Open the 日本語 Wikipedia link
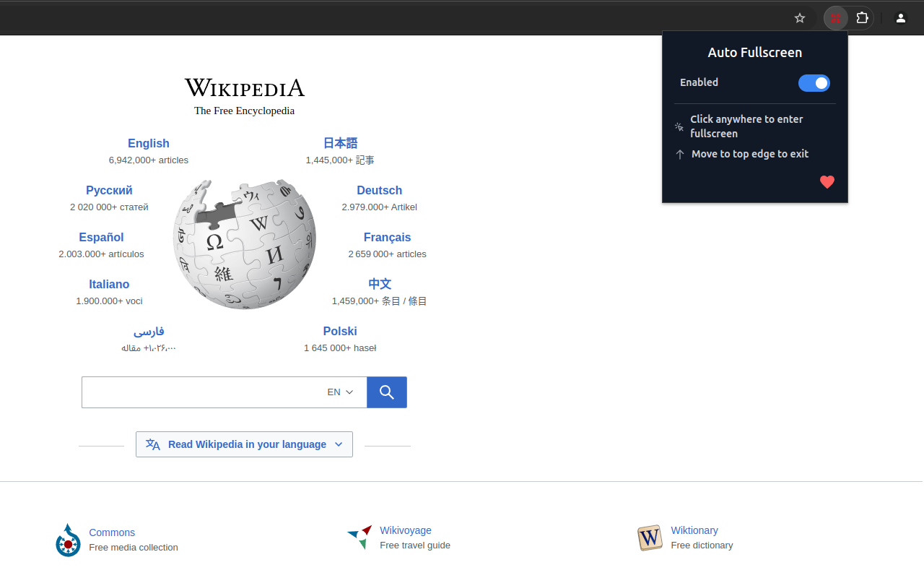Image resolution: width=924 pixels, height=578 pixels. tap(340, 142)
